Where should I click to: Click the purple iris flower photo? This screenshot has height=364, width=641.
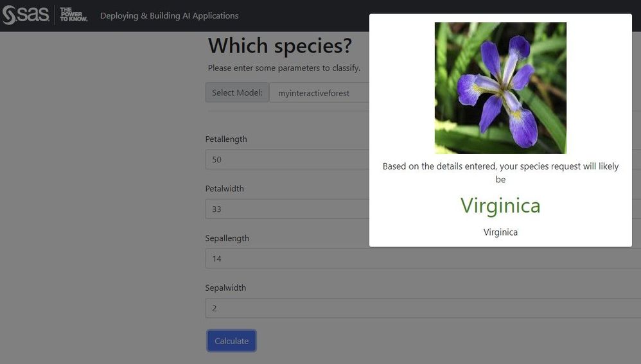[x=500, y=88]
